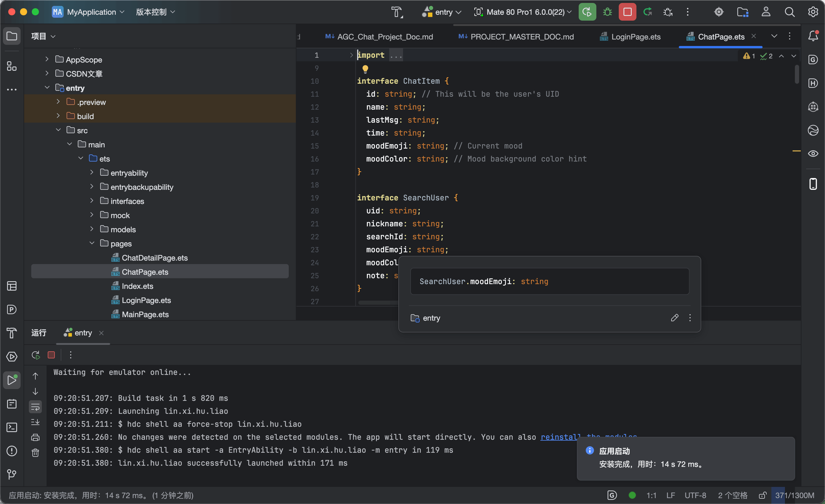This screenshot has width=825, height=504.
Task: Collapse the pages folder
Action: tap(92, 243)
